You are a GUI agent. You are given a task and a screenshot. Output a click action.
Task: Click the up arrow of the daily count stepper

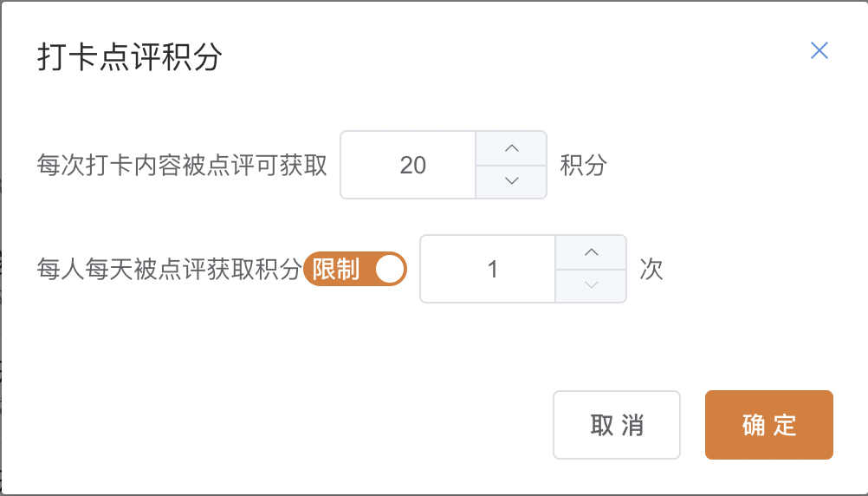(x=591, y=252)
